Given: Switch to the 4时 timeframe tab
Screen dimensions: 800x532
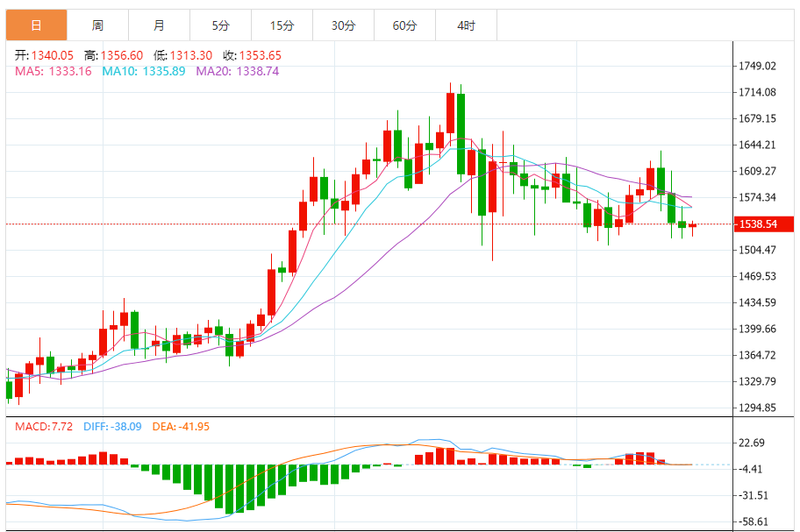Looking at the screenshot, I should click(x=466, y=26).
